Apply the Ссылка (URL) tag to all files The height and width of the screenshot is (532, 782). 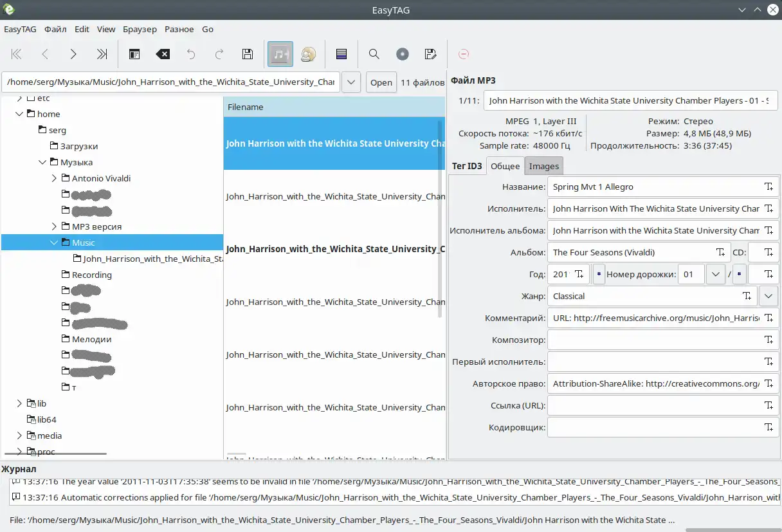coord(769,405)
